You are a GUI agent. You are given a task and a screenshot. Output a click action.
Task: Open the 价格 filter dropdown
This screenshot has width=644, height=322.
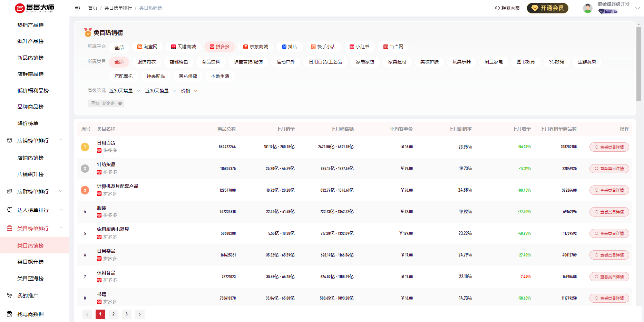pyautogui.click(x=189, y=91)
